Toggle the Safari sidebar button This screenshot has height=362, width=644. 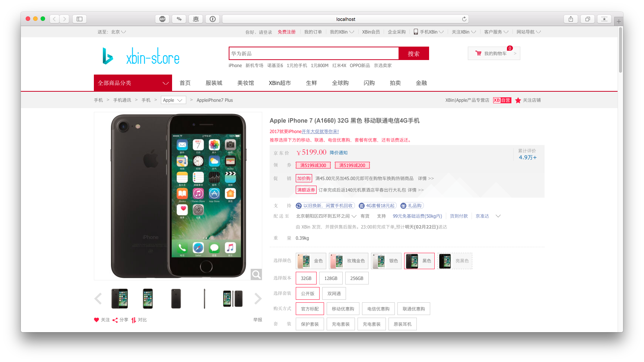[79, 19]
